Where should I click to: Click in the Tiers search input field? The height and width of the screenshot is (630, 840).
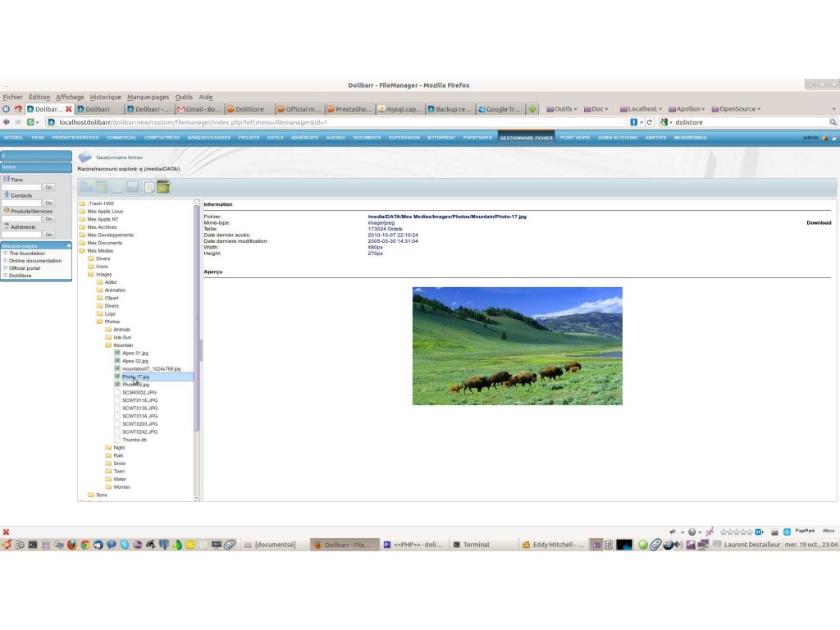[x=22, y=187]
